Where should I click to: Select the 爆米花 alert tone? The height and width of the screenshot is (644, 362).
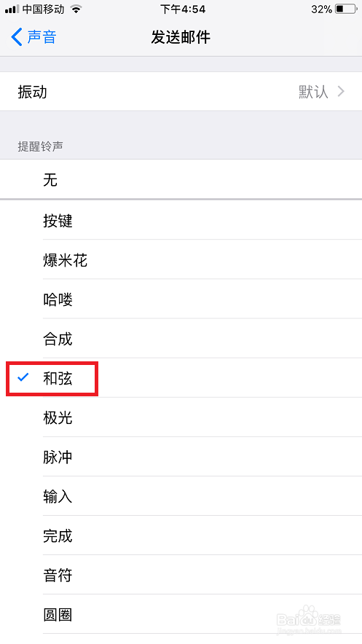[181, 259]
